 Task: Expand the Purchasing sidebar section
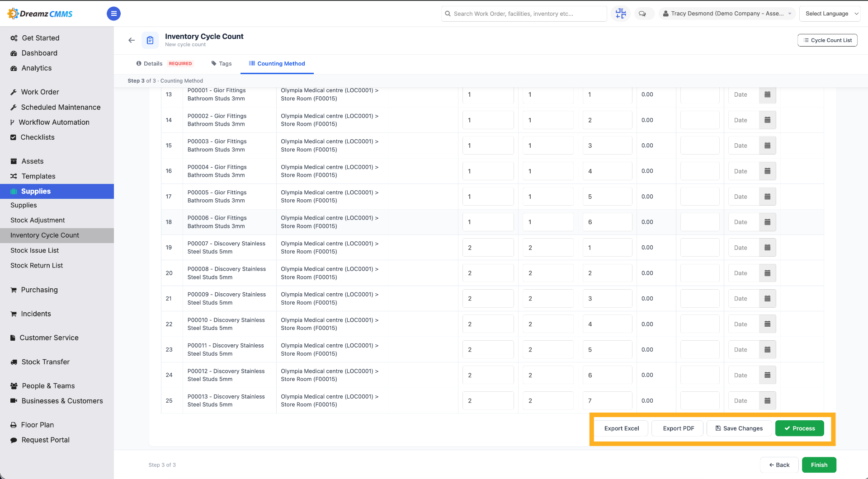[39, 290]
